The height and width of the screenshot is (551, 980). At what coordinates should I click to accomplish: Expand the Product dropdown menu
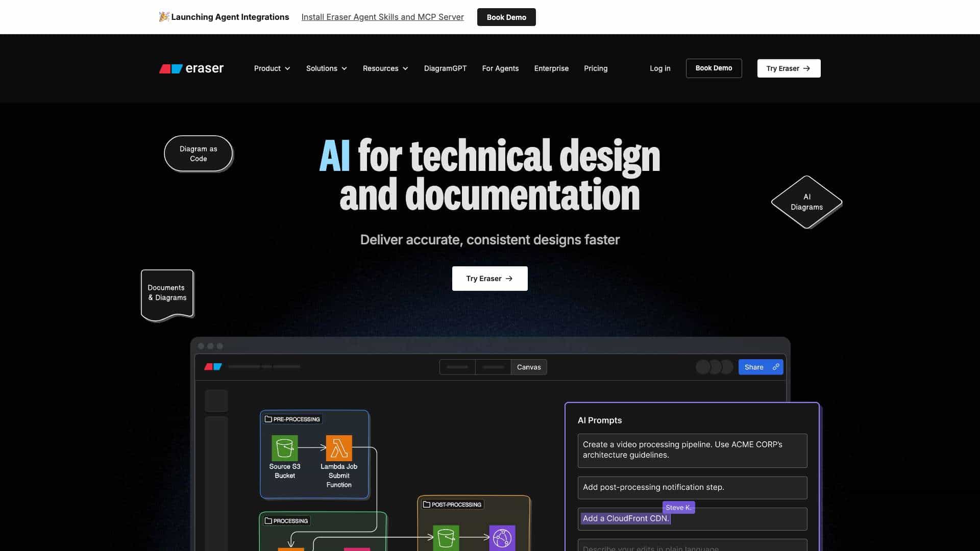coord(272,68)
